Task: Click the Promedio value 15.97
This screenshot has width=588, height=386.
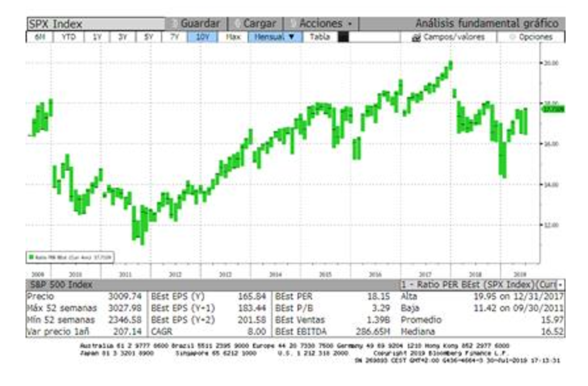Action: pos(552,320)
